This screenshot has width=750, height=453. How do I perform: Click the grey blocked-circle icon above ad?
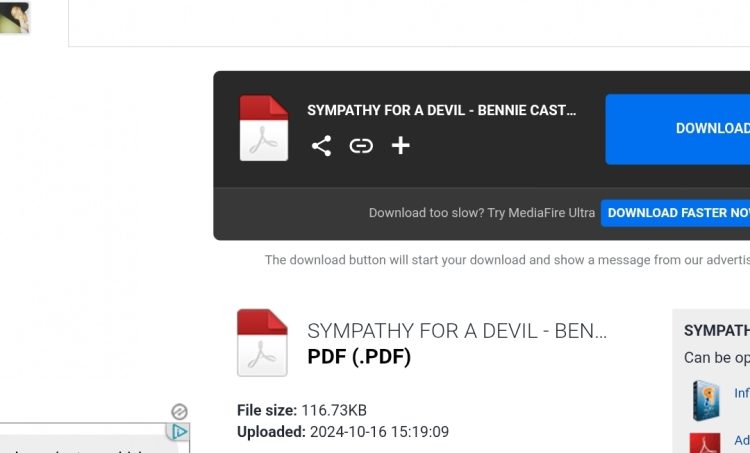pos(179,411)
